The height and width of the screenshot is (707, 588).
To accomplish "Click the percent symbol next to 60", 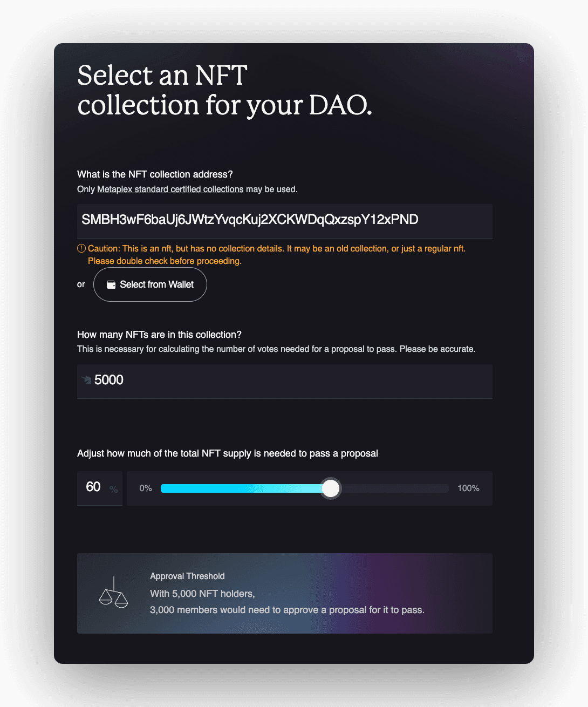I will (x=113, y=489).
